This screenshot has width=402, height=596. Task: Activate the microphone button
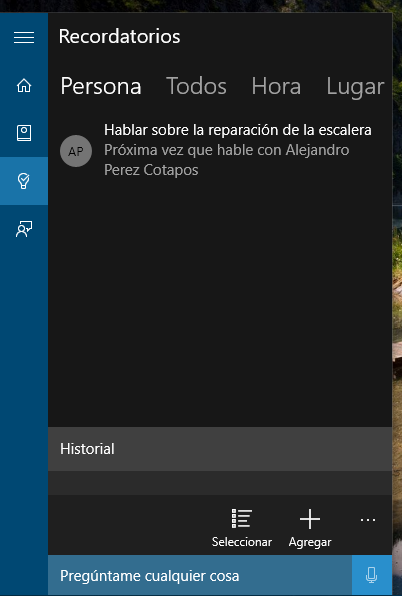(372, 575)
